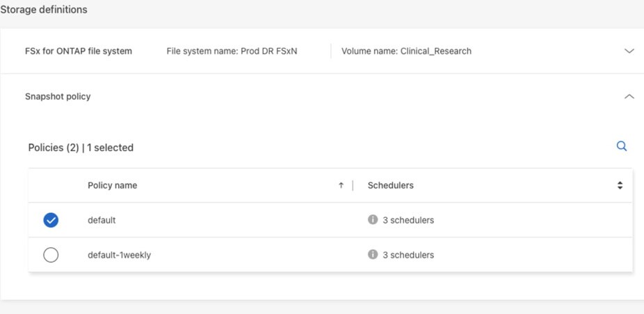The width and height of the screenshot is (644, 314).
Task: Click 3 schedulers text in default-1weekly row
Action: coord(408,255)
